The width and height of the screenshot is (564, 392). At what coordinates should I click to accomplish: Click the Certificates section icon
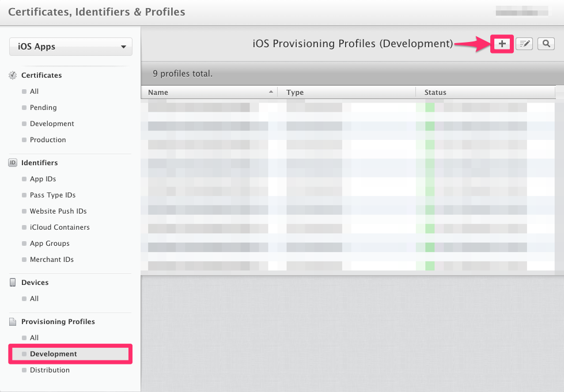click(13, 75)
